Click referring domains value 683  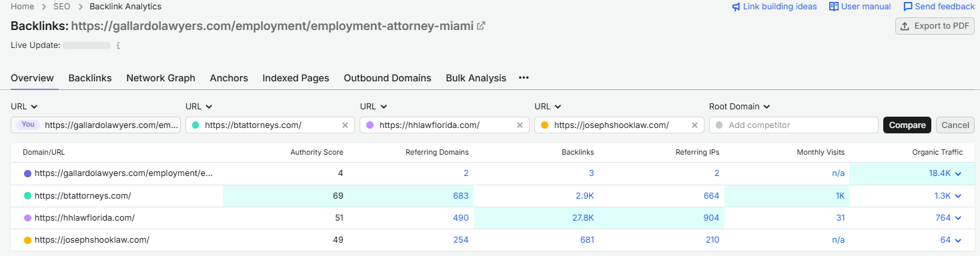[x=460, y=196]
